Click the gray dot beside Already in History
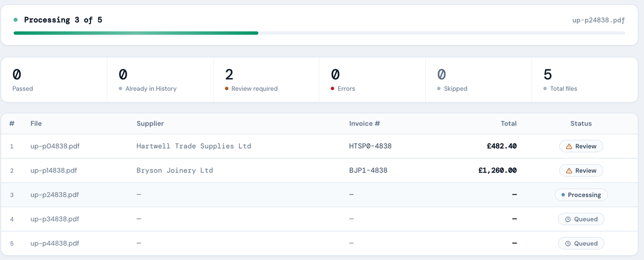The height and width of the screenshot is (260, 644). point(120,89)
